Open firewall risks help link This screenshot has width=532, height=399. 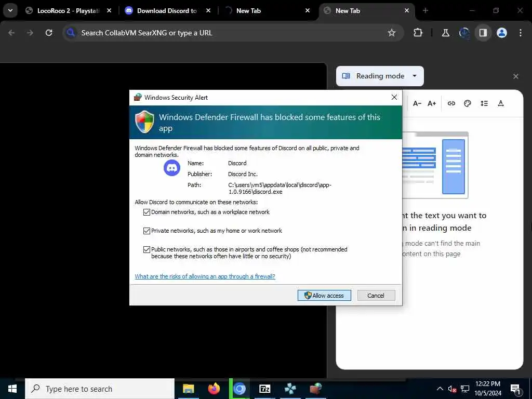[x=205, y=276]
